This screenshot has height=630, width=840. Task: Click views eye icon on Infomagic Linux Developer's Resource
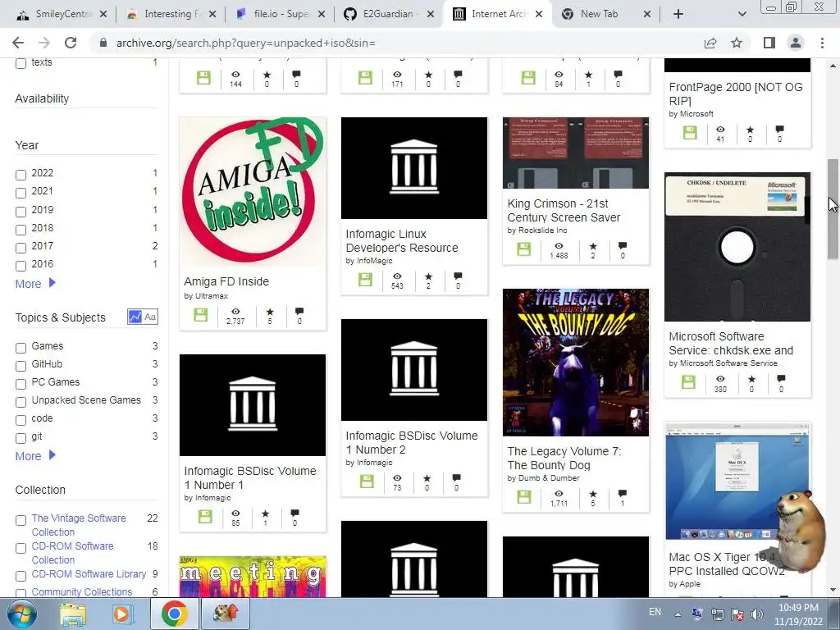point(397,276)
